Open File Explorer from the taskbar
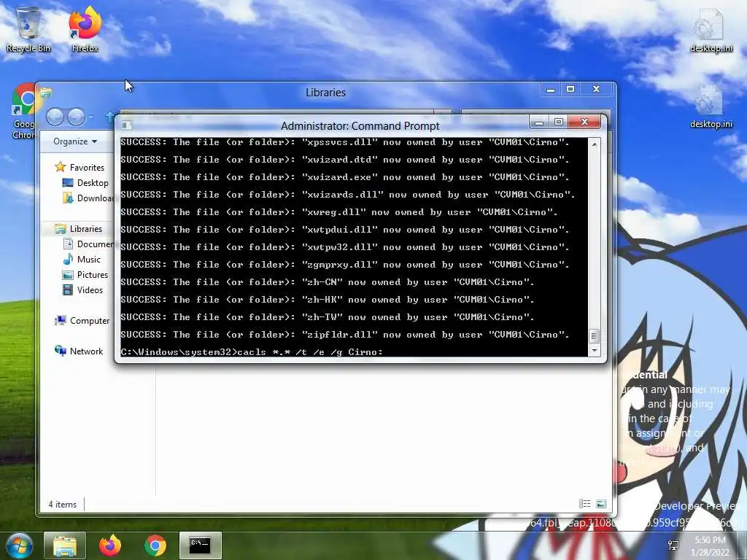Viewport: 747px width, 560px height. click(65, 545)
